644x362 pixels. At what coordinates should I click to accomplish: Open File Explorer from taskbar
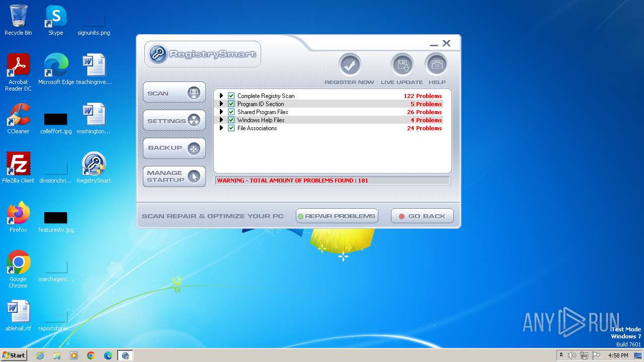[57, 355]
